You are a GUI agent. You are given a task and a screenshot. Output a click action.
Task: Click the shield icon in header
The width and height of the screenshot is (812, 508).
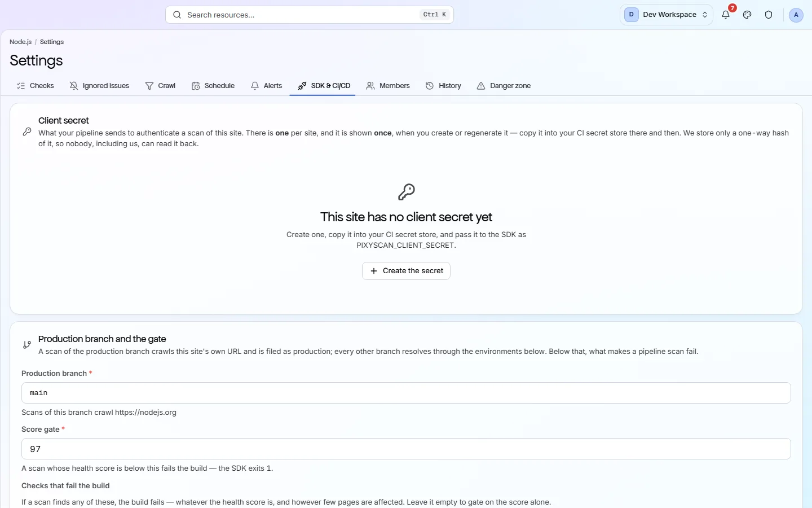pyautogui.click(x=769, y=15)
